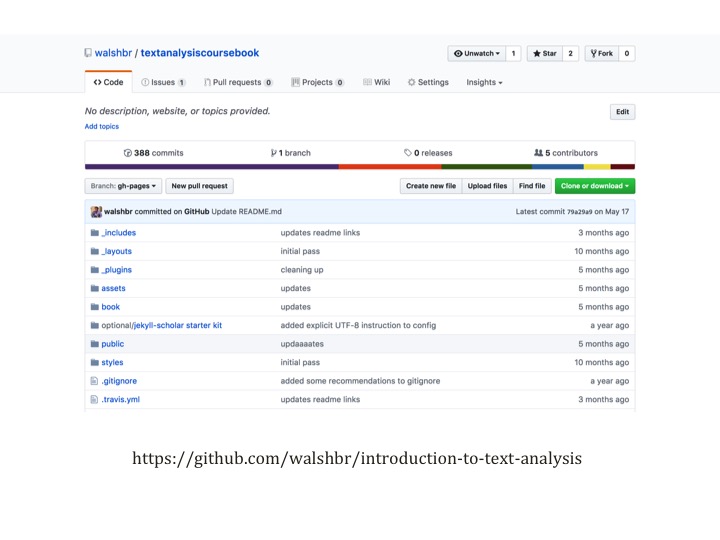View the 1 branch link

coord(291,153)
